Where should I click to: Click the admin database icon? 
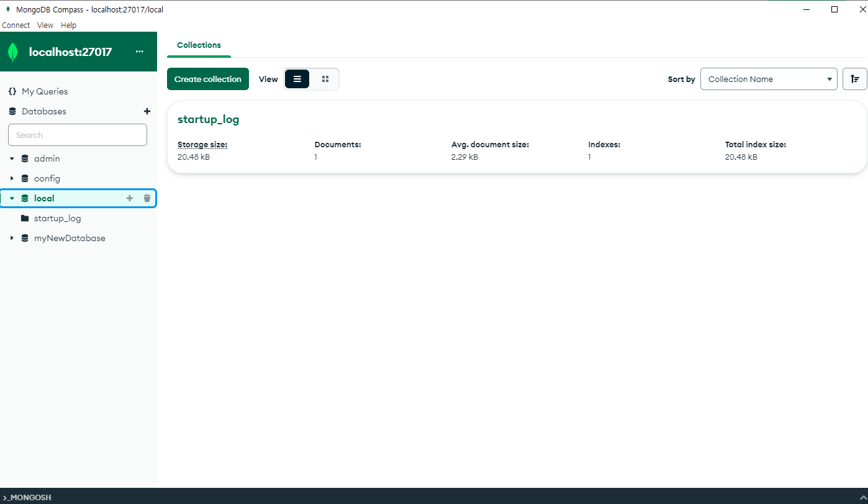(25, 158)
